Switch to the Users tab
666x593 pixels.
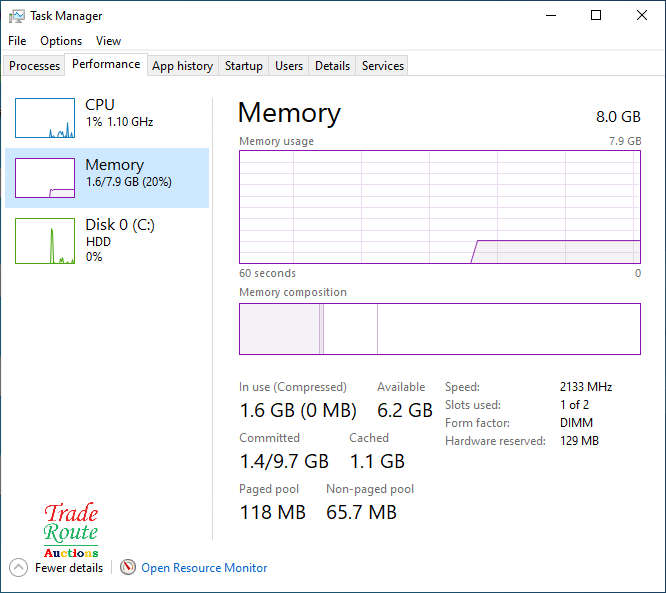(x=289, y=66)
